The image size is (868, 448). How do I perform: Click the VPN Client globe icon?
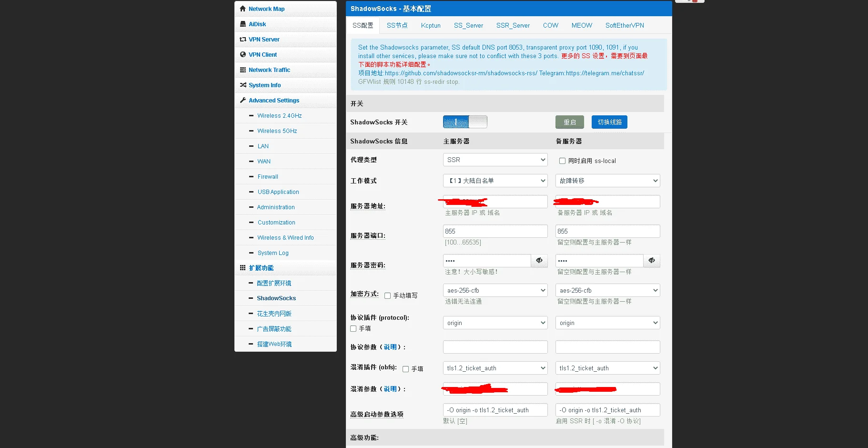243,54
